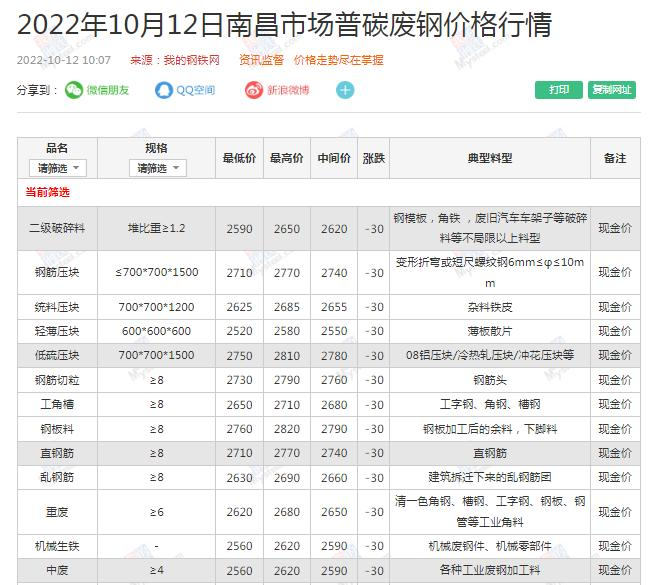Open the 我的钢铁网 source link

[192, 60]
